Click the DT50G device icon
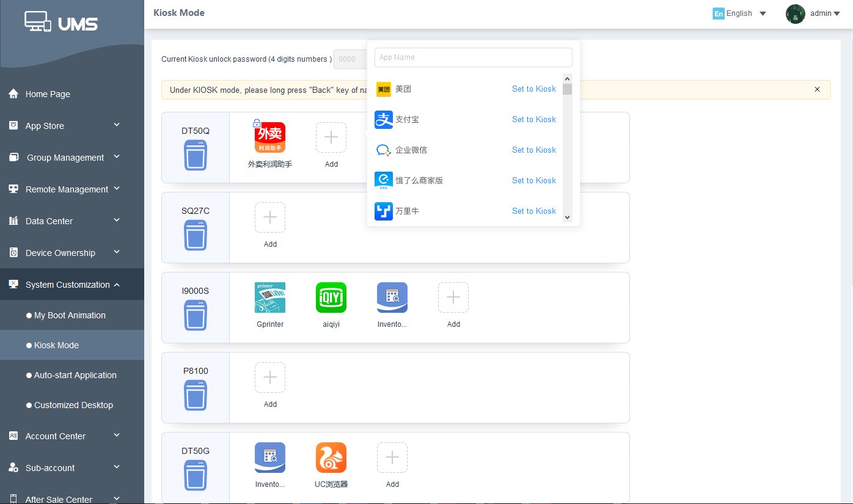Viewport: 853px width, 504px height. [196, 475]
